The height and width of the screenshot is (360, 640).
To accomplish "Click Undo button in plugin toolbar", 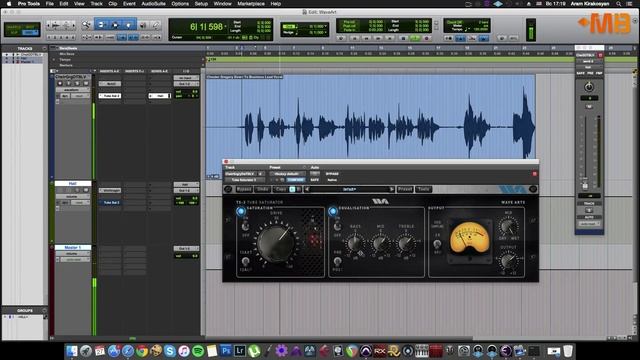I will [x=262, y=189].
